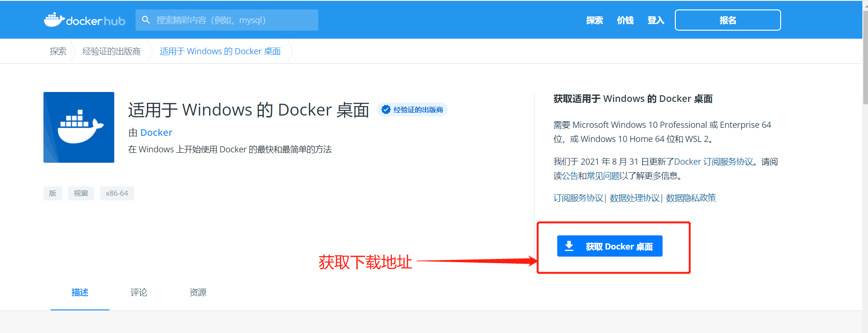Click the verified publisher checkmark badge icon
868x333 pixels.
point(386,109)
